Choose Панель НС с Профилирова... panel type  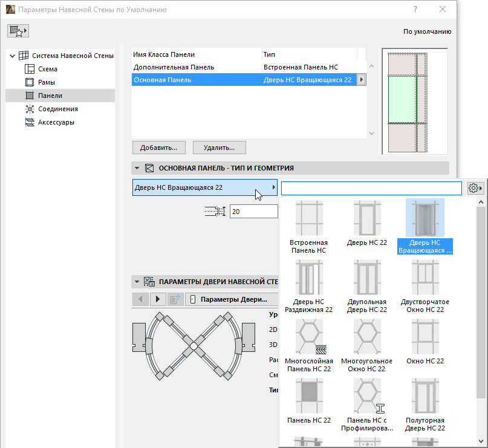(x=367, y=404)
